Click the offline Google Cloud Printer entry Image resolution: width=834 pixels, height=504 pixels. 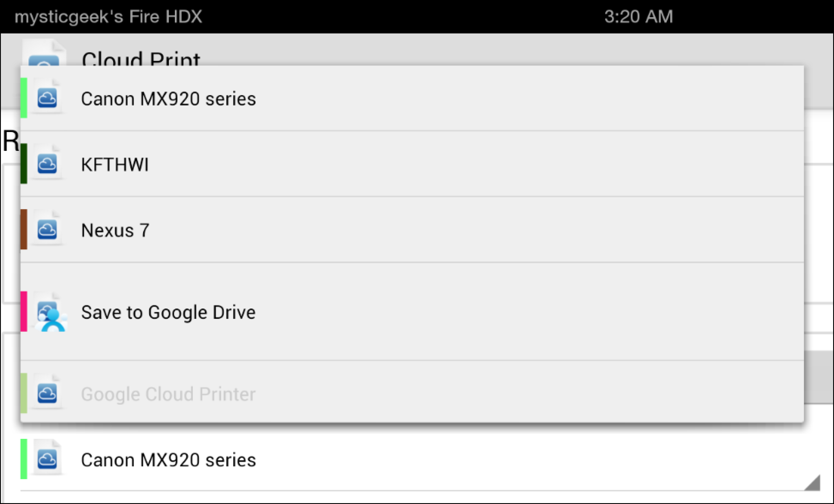168,393
